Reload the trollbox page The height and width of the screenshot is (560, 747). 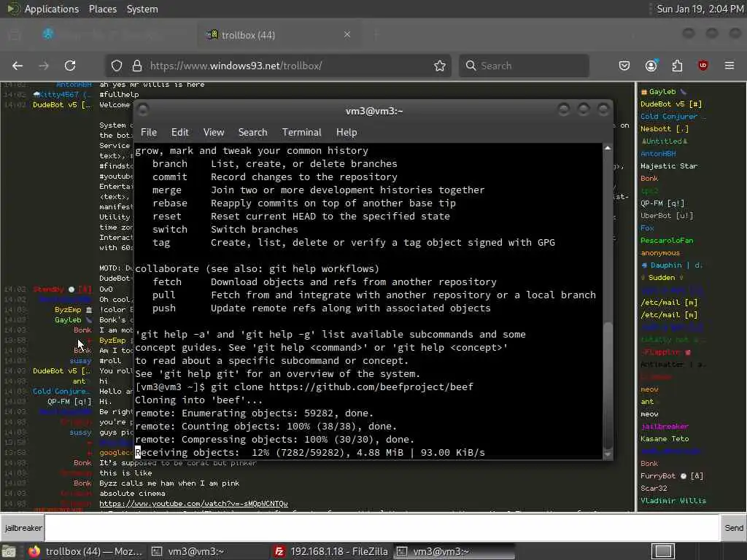[x=70, y=66]
